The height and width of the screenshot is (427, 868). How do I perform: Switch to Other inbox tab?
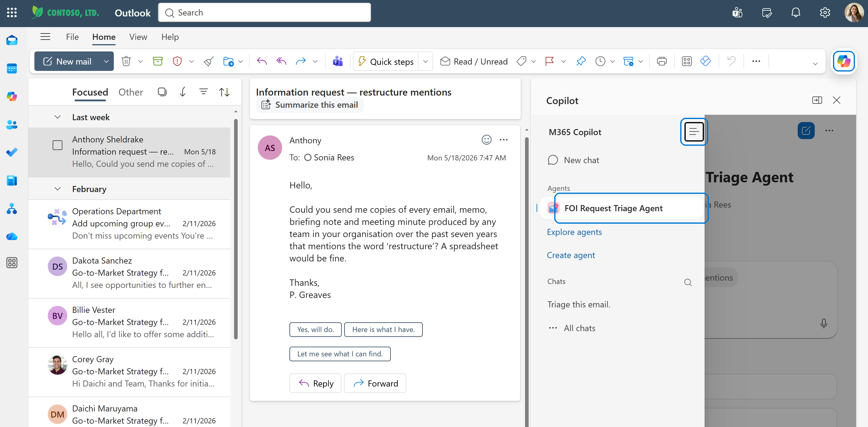(x=131, y=92)
